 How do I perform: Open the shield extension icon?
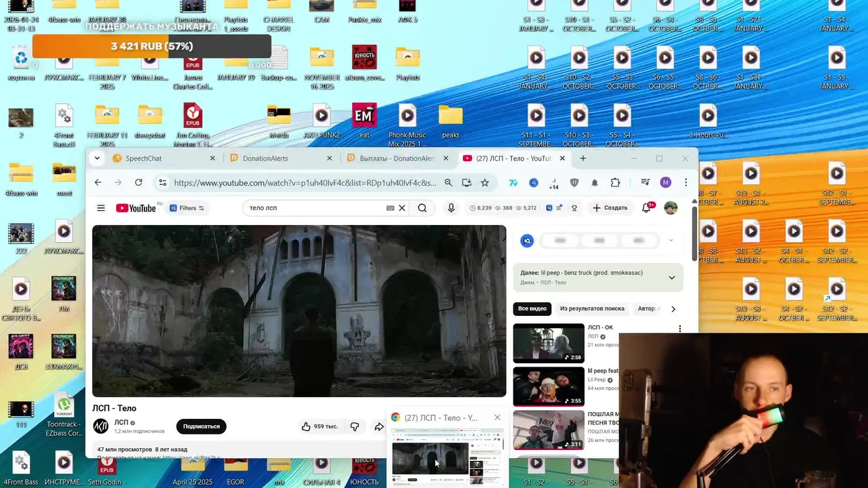[x=574, y=182]
